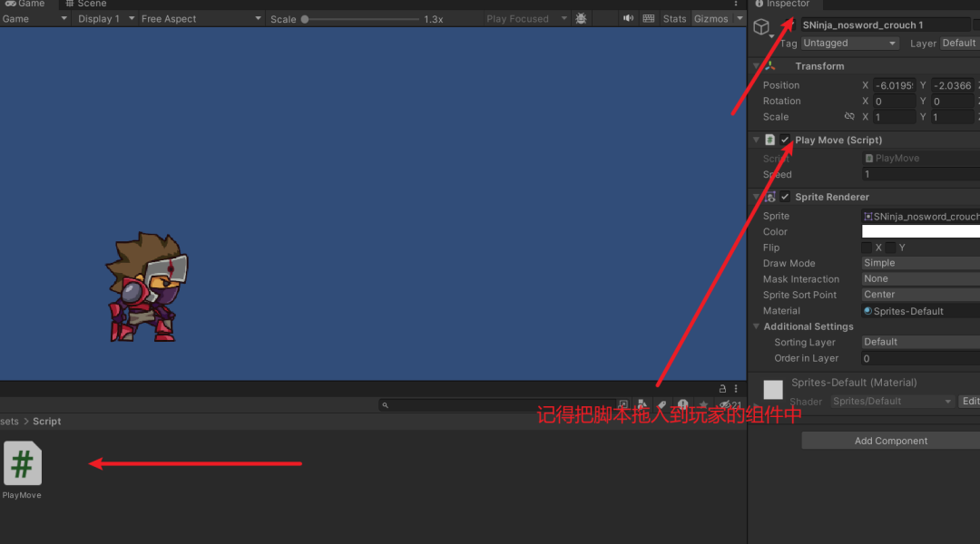Screen dimensions: 980x544
Task: Collapse the Additional Settings section
Action: coord(756,326)
